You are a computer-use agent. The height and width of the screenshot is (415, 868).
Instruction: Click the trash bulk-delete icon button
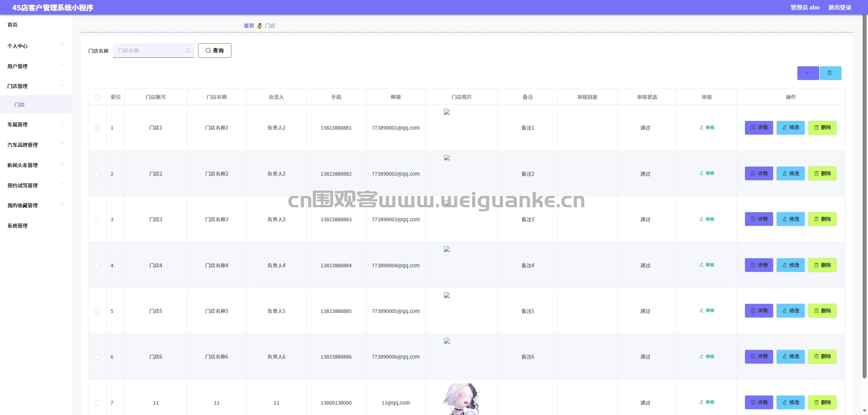coord(830,73)
